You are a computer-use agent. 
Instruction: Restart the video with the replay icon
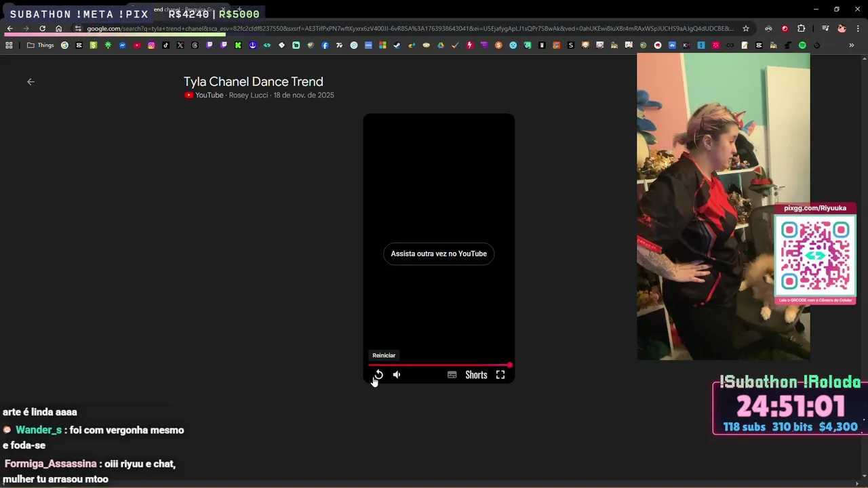pyautogui.click(x=378, y=375)
